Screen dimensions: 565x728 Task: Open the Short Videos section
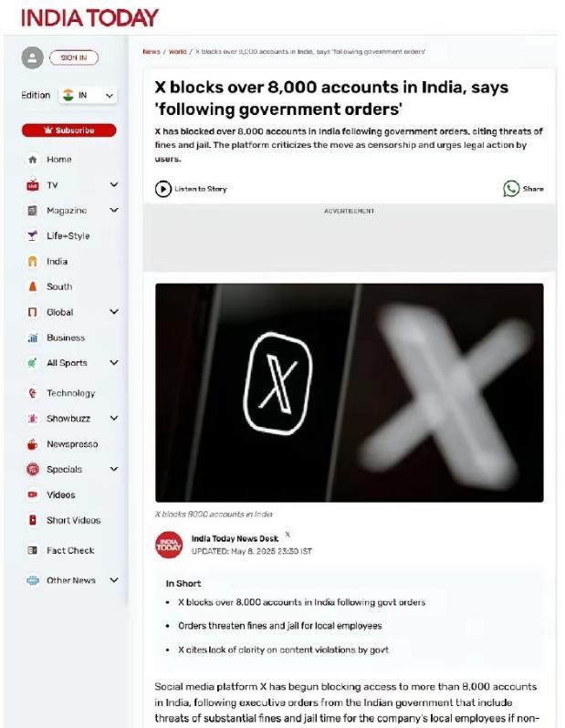point(73,520)
